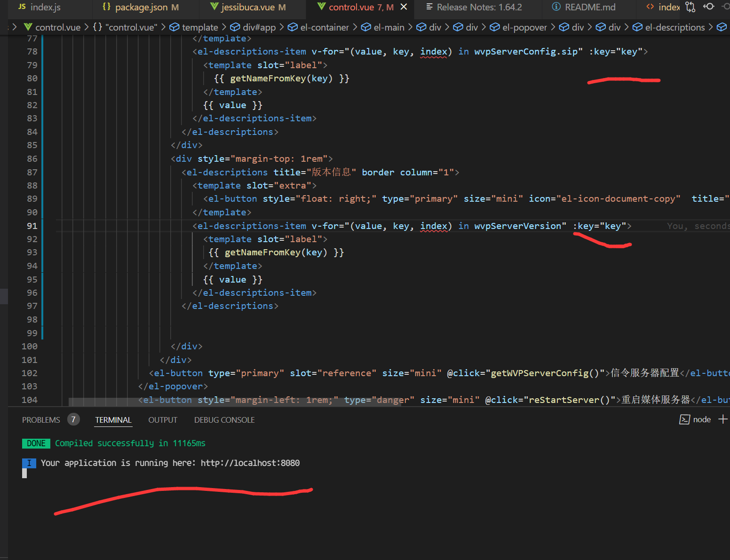Click getWVPServerConfig() on line 102

coord(545,373)
